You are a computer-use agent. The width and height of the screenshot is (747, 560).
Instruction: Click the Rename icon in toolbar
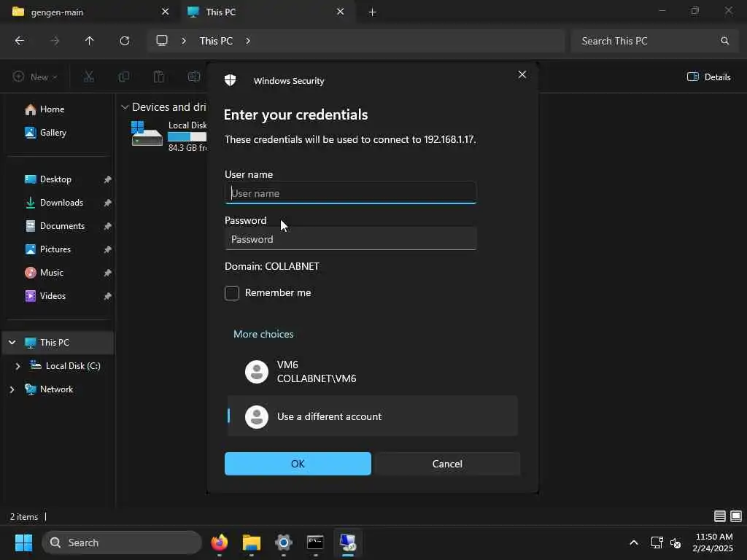pyautogui.click(x=194, y=77)
